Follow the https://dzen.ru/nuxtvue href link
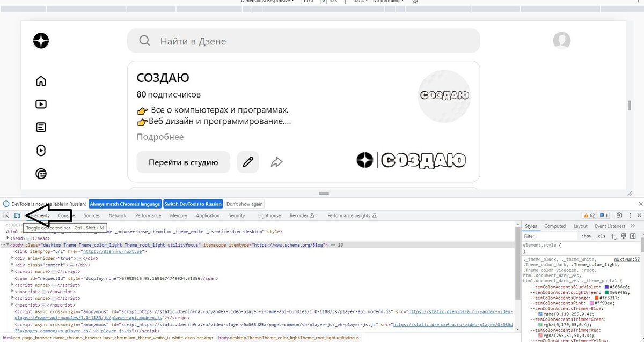This screenshot has height=342, width=644. (112, 251)
